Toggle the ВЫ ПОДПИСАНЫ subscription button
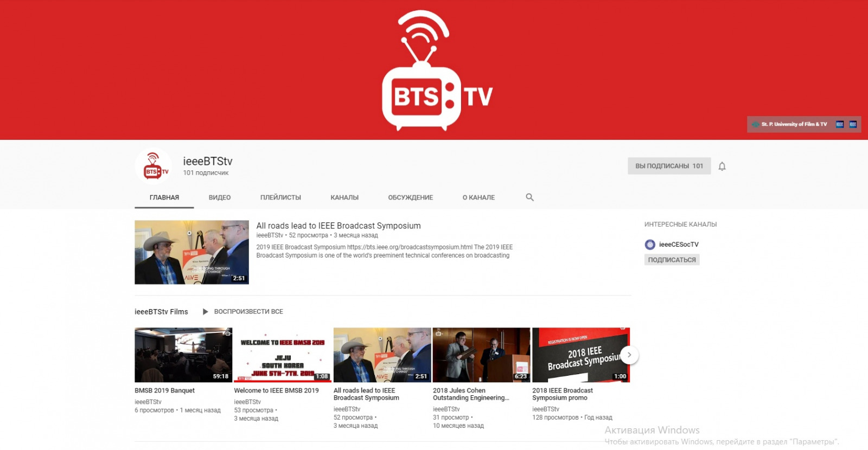Screen dimensions: 868x450 (x=668, y=166)
